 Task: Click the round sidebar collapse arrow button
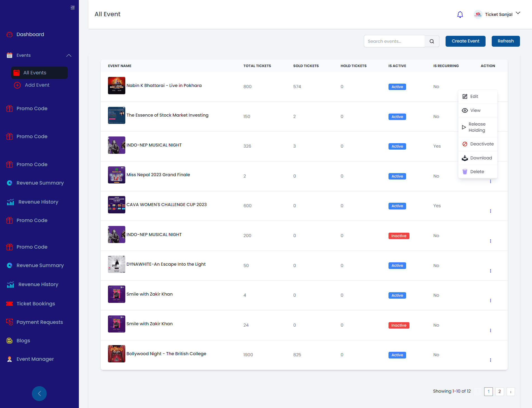pos(39,393)
